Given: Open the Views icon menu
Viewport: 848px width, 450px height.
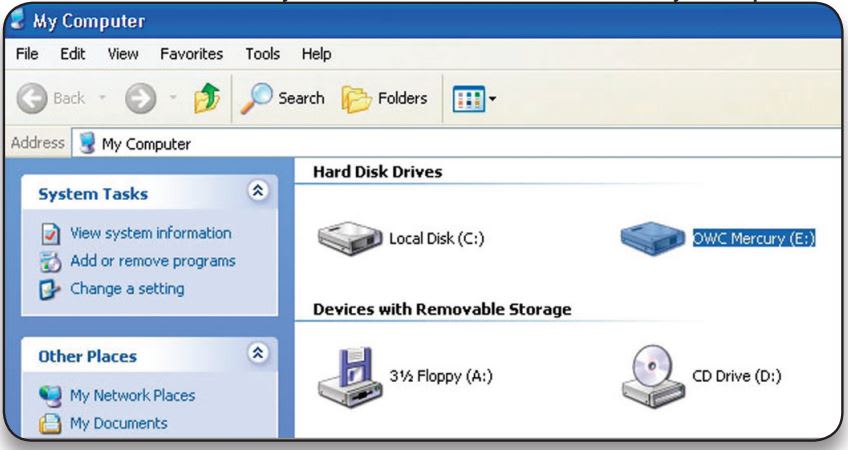Looking at the screenshot, I should 468,99.
